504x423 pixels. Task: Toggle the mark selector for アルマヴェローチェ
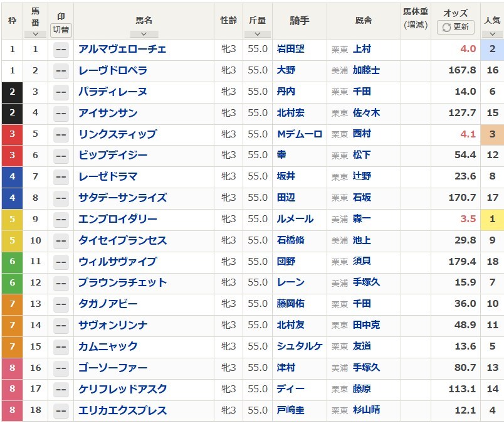click(61, 50)
